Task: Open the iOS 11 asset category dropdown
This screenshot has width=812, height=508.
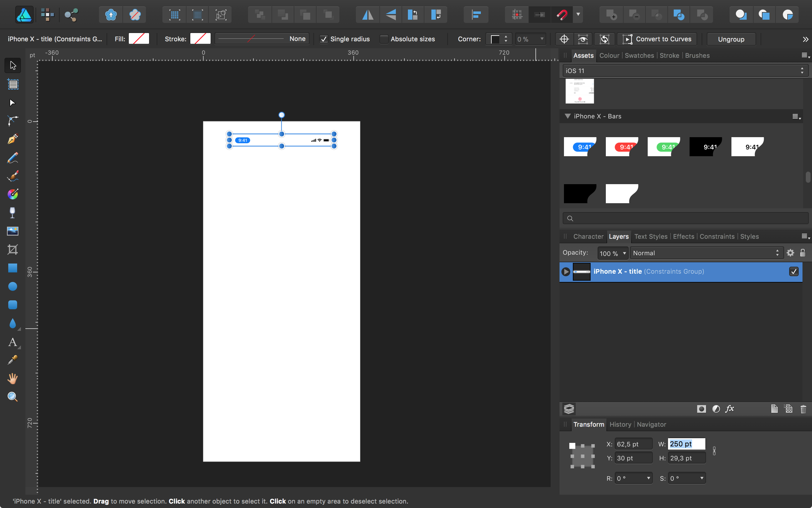Action: [x=685, y=70]
